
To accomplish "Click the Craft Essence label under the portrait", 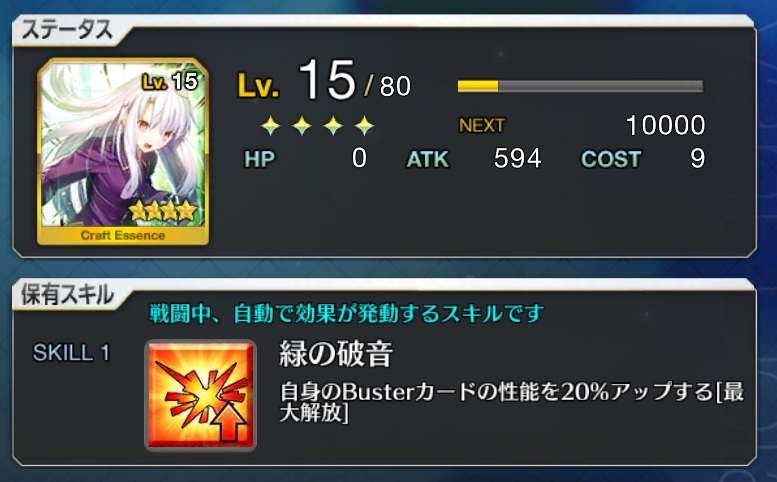I will [x=123, y=235].
